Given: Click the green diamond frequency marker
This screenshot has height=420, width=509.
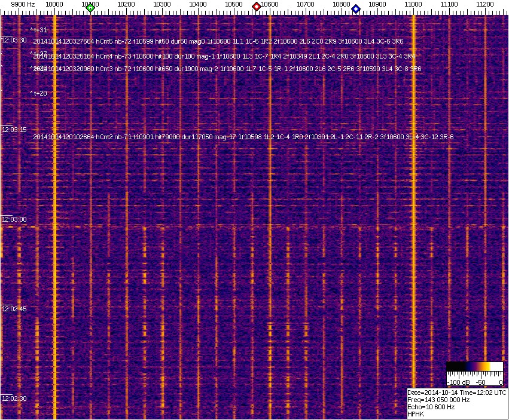Looking at the screenshot, I should coord(90,8).
